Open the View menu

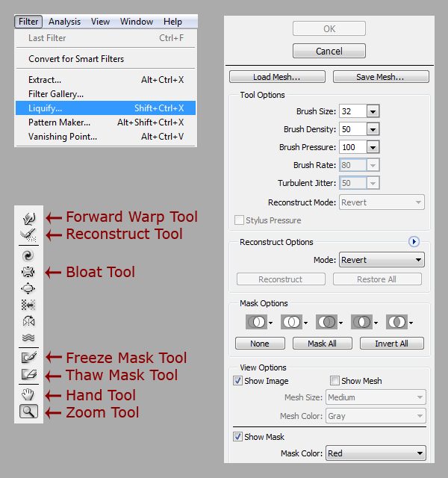coord(100,22)
